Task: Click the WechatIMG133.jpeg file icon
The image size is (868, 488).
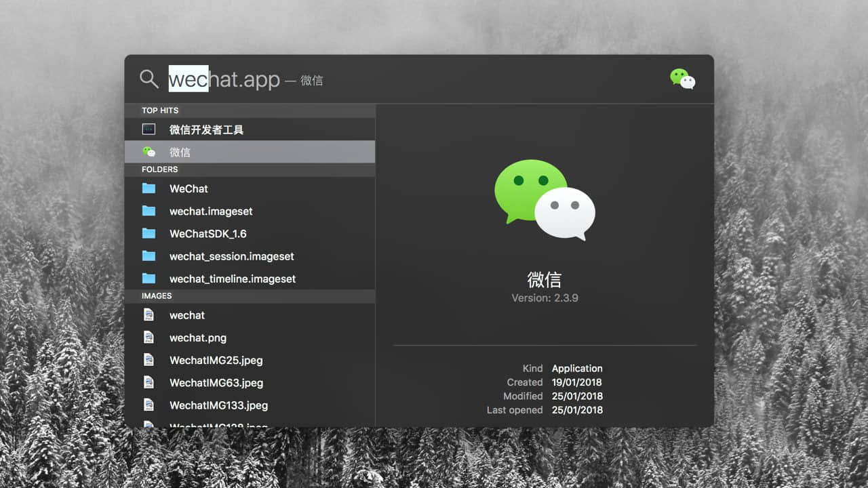Action: 149,405
